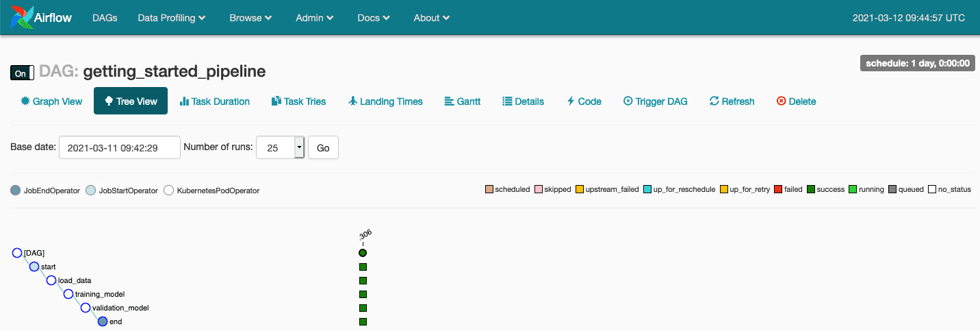The image size is (980, 331).
Task: Open the Gantt chart view
Action: click(x=462, y=101)
